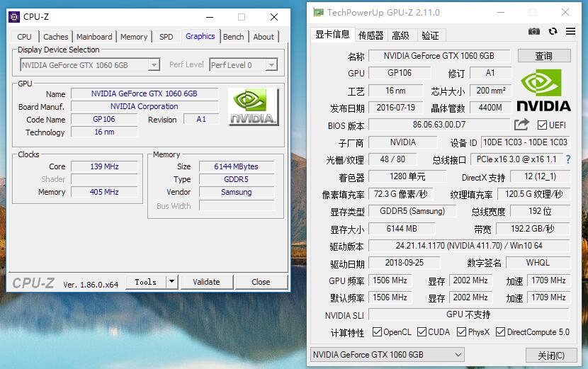Click the GPU 不支持 SLI field
The height and width of the screenshot is (369, 588).
click(469, 314)
